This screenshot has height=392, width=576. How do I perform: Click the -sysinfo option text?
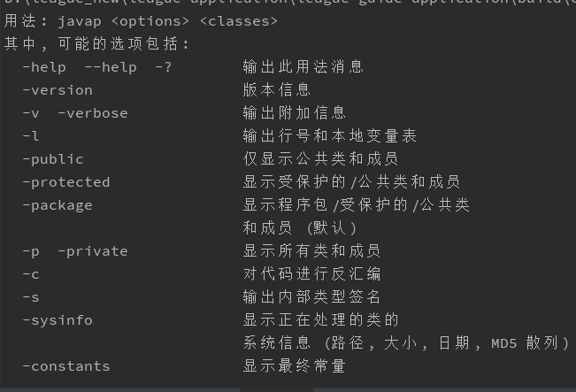pos(58,320)
